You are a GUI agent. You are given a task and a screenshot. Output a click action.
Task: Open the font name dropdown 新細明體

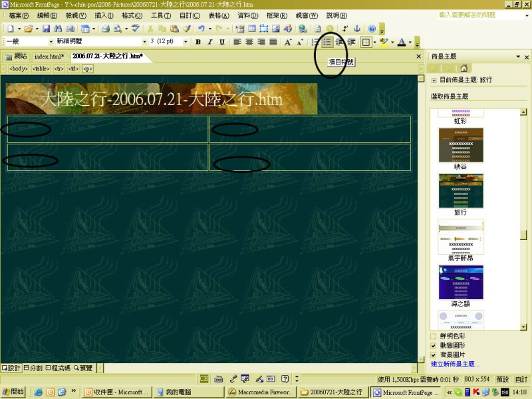[x=144, y=42]
